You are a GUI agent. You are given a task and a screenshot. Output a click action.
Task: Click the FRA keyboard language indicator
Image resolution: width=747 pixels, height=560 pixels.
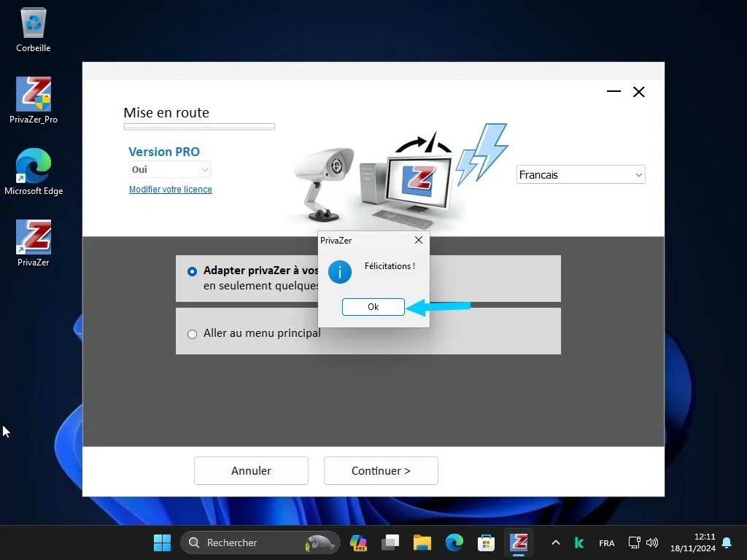[606, 542]
